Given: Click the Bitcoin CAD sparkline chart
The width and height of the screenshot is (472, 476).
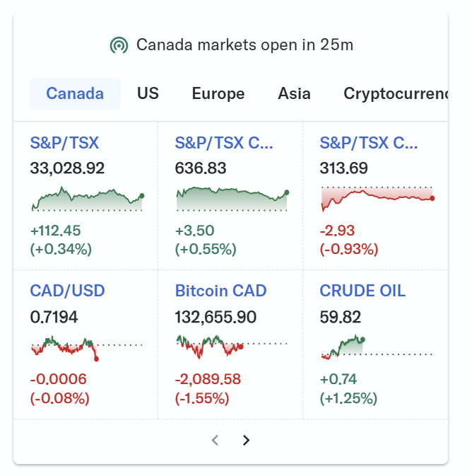Looking at the screenshot, I should coord(232,347).
